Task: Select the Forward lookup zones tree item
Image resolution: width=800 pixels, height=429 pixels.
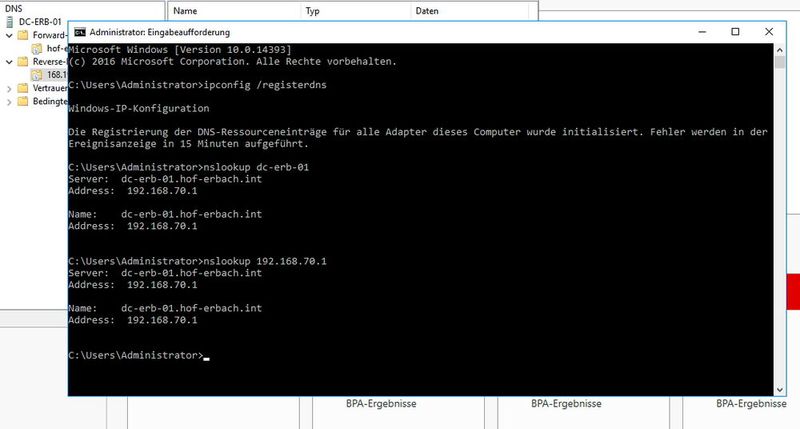Action: coord(49,35)
